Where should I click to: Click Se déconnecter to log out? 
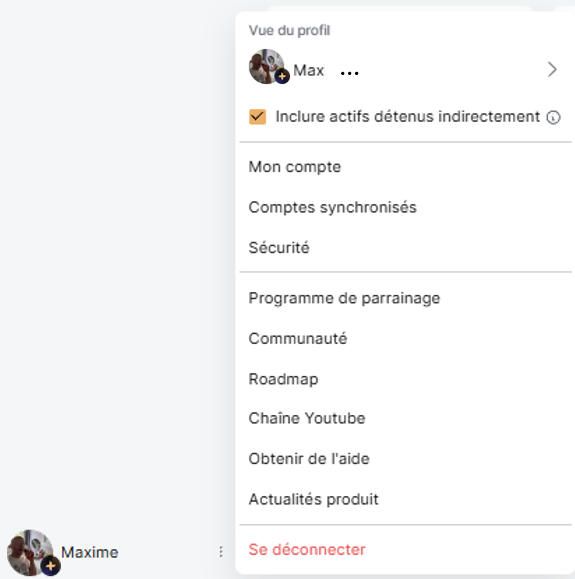coord(307,550)
